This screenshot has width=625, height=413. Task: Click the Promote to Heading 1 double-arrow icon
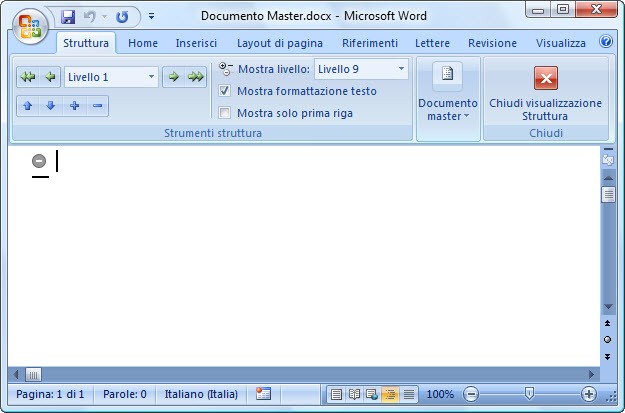coord(28,77)
